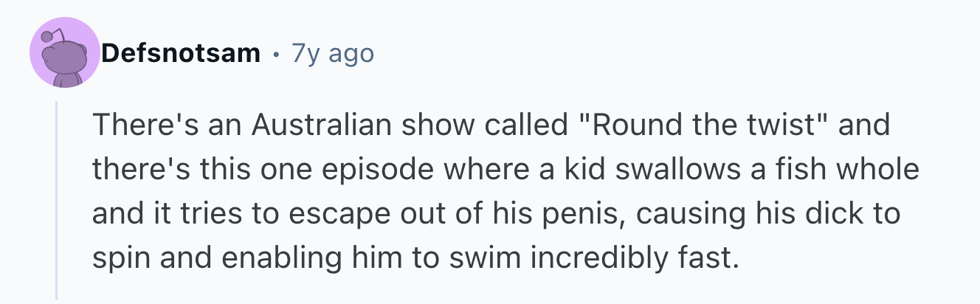This screenshot has width=980, height=304.
Task: Click the dot separator before the timestamp
Action: tap(276, 54)
